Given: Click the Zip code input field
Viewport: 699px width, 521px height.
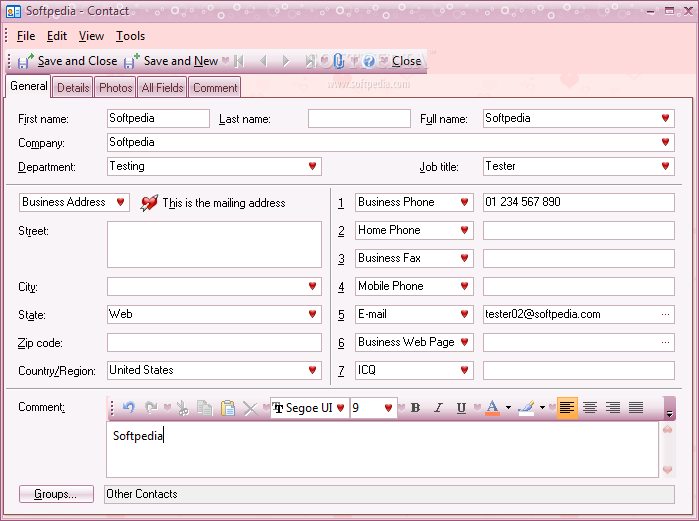Looking at the screenshot, I should point(214,342).
